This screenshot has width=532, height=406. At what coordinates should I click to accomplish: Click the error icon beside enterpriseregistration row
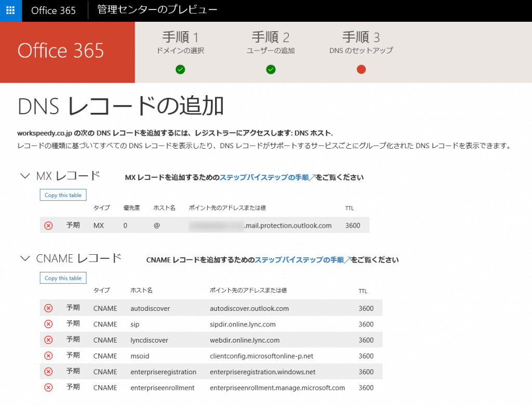point(48,372)
